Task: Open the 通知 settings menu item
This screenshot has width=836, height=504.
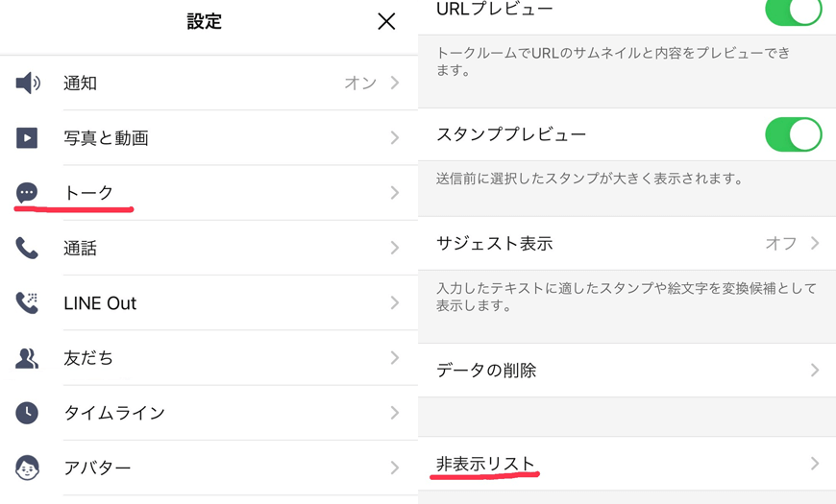Action: [81, 84]
